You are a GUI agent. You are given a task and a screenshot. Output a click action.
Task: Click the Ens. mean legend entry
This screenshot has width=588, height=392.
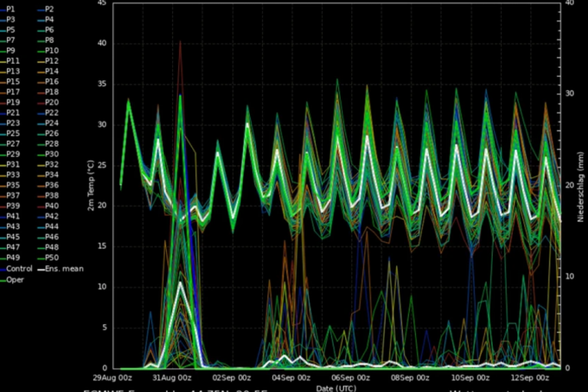(65, 268)
